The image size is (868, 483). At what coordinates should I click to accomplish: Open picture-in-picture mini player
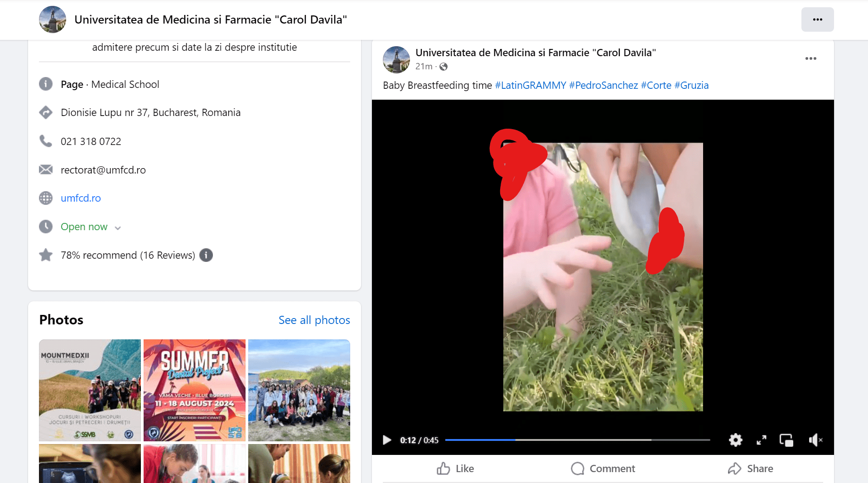pyautogui.click(x=786, y=440)
